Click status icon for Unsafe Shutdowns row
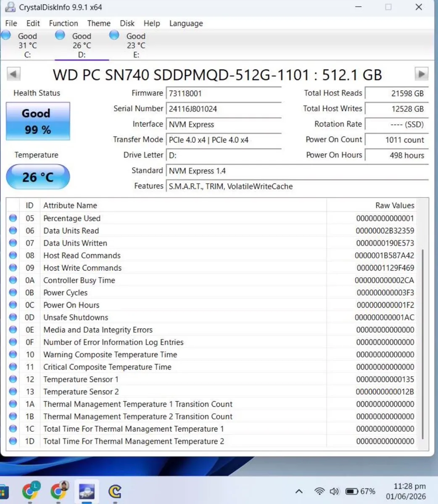 click(x=13, y=317)
